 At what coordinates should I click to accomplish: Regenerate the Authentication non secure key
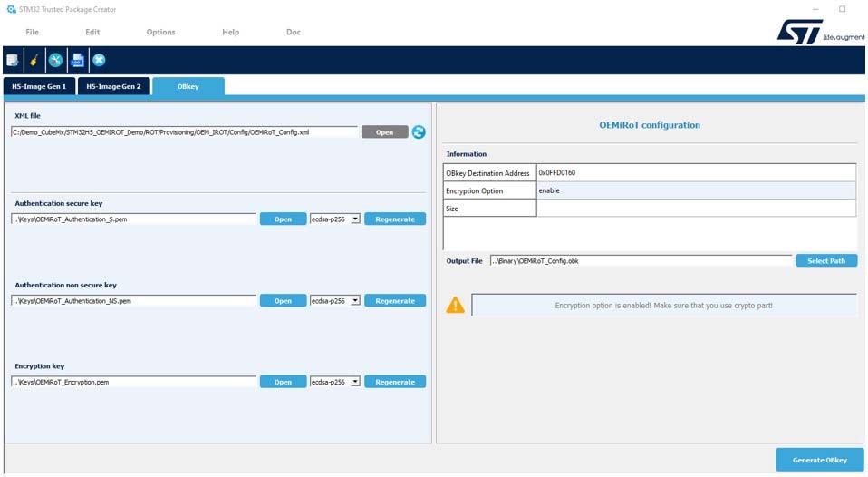point(395,301)
